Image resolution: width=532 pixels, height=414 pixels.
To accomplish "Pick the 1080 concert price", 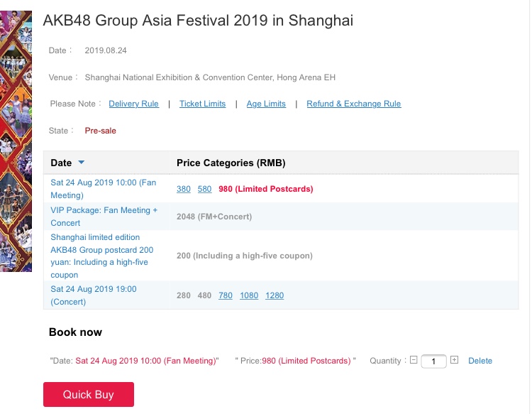I will tap(249, 295).
